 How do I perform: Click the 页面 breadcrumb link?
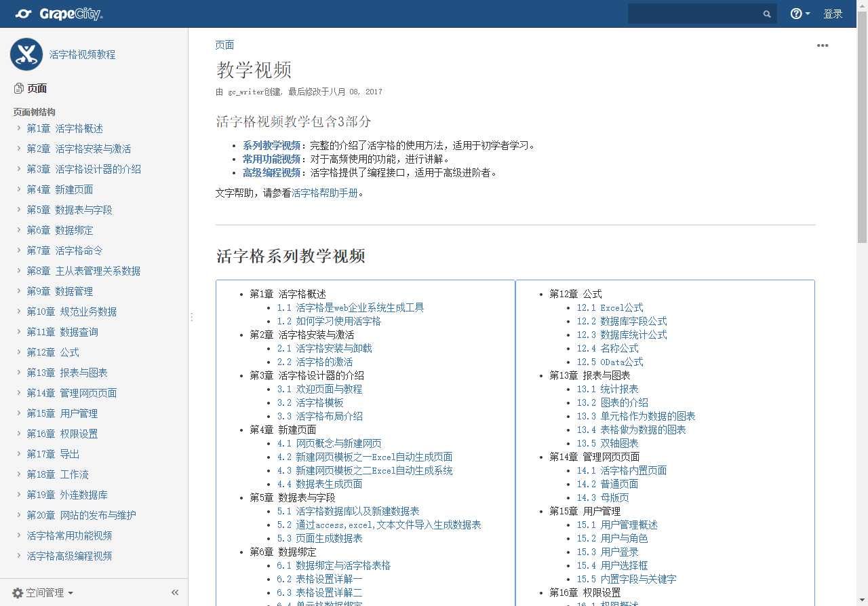click(x=224, y=45)
